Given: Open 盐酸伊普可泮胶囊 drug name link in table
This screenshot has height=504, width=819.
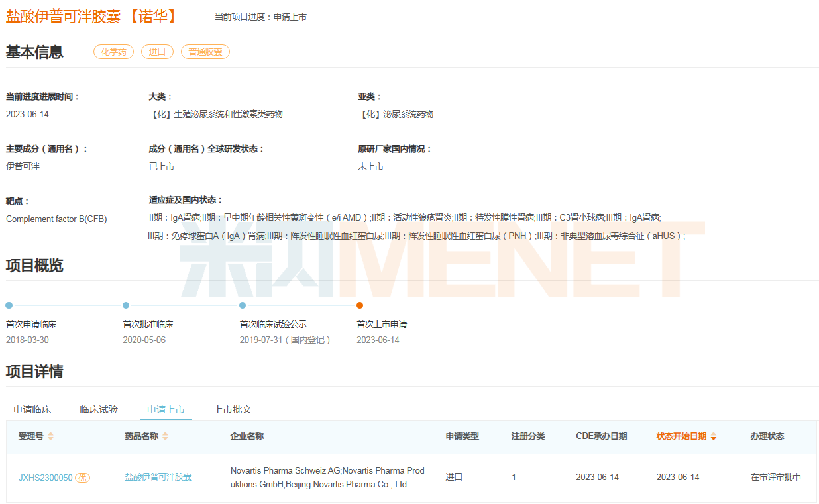Looking at the screenshot, I should (158, 477).
